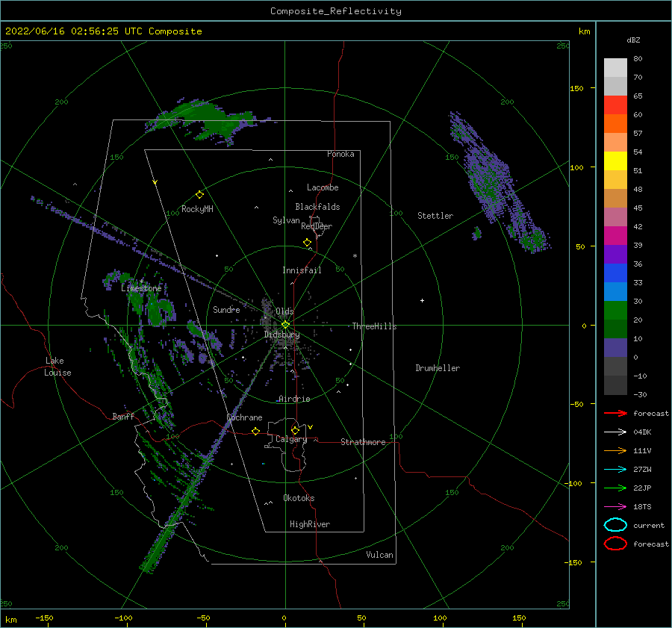This screenshot has width=672, height=628.
Task: Select light gray 80 dBZ color swatch
Action: (615, 67)
